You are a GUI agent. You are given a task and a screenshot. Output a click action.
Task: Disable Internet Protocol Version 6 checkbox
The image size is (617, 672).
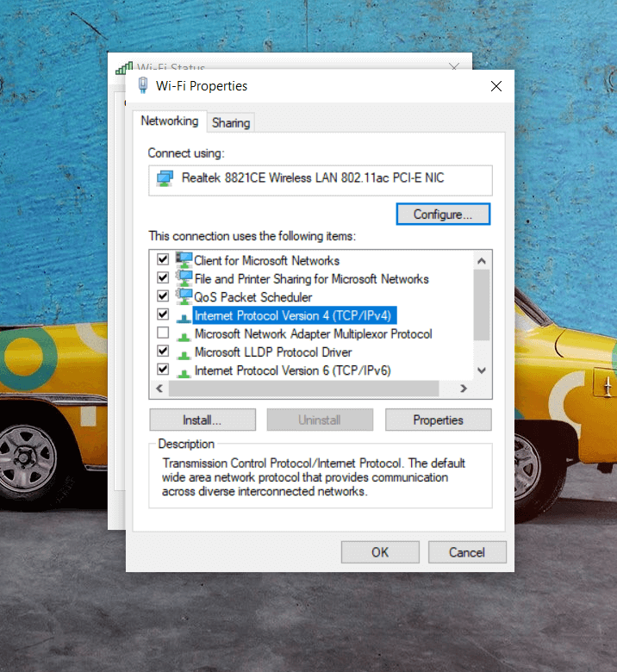[x=163, y=370]
